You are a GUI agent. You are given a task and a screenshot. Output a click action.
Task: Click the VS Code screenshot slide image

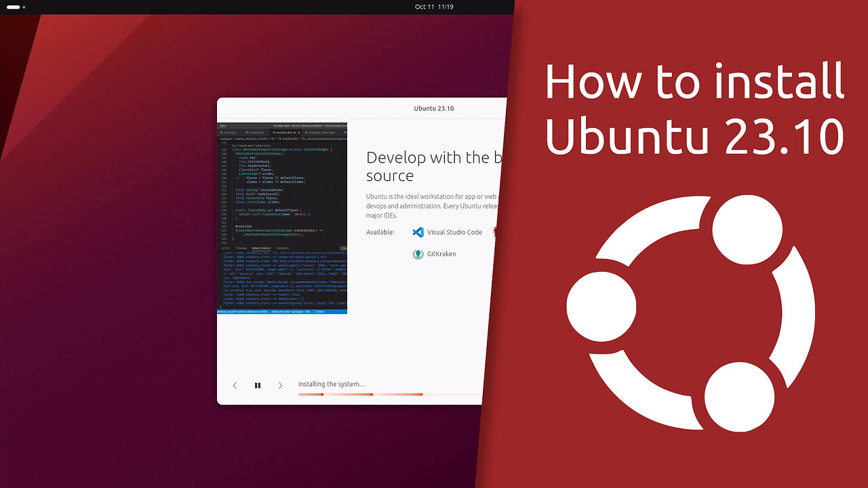(x=282, y=218)
